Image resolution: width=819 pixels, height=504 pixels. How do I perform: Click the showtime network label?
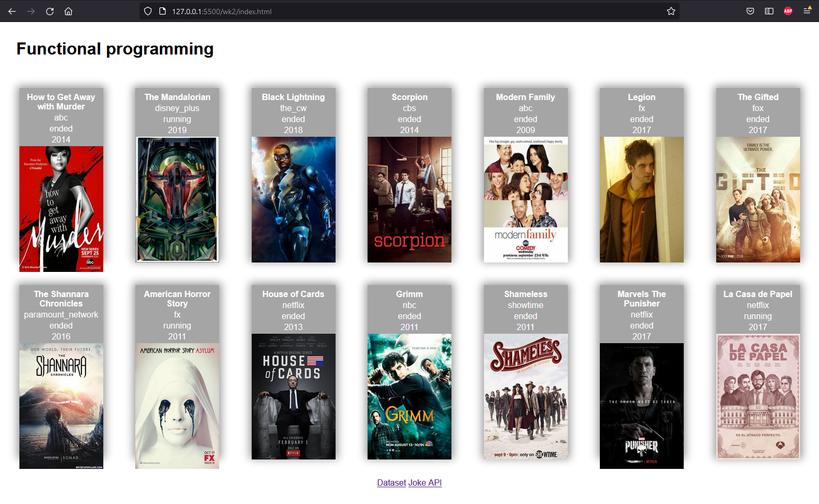[526, 305]
